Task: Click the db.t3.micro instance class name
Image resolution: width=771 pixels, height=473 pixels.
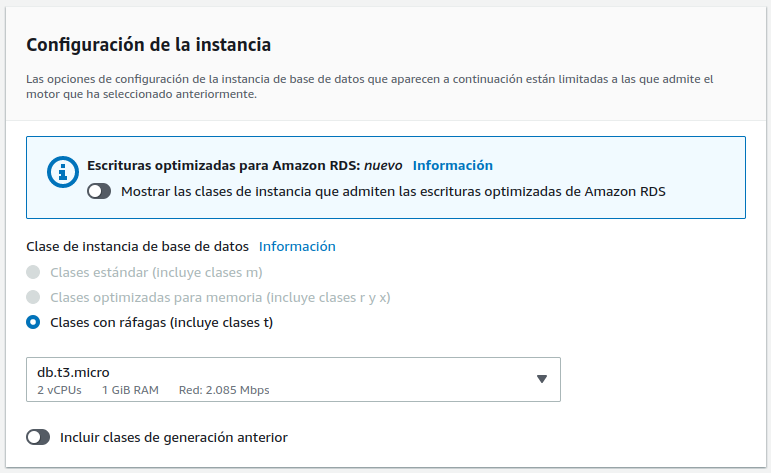Action: 73,372
